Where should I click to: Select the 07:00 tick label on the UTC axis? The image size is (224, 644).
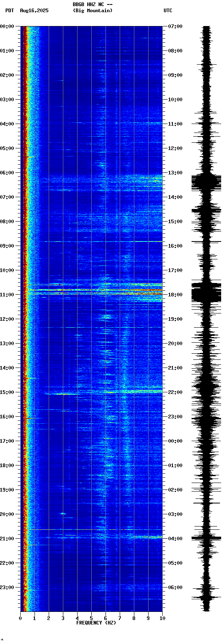click(175, 26)
